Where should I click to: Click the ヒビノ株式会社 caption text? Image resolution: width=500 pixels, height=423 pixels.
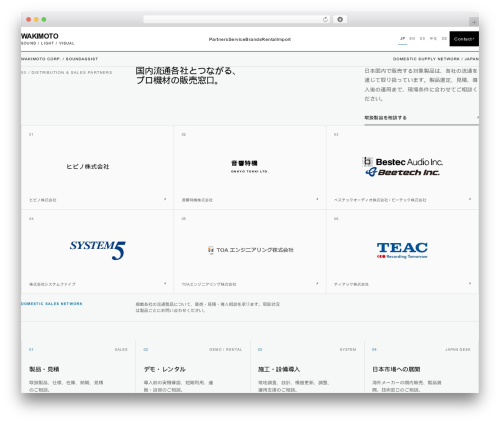(x=43, y=200)
